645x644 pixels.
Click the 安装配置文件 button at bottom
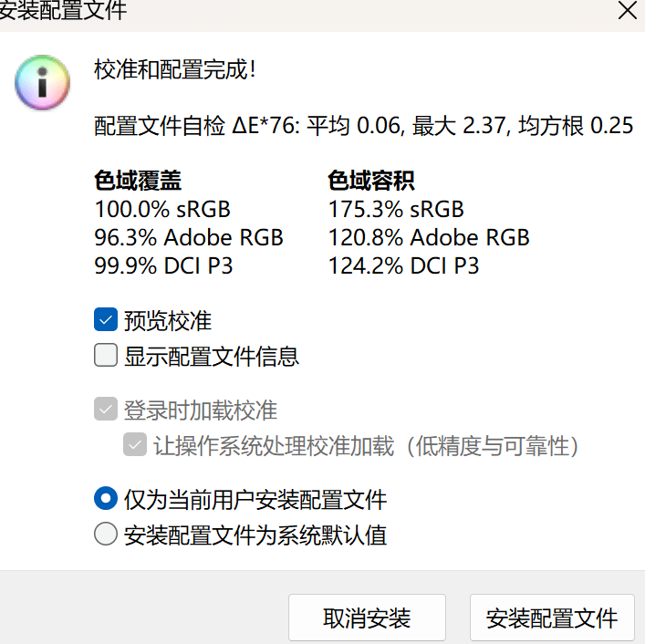[x=552, y=618]
